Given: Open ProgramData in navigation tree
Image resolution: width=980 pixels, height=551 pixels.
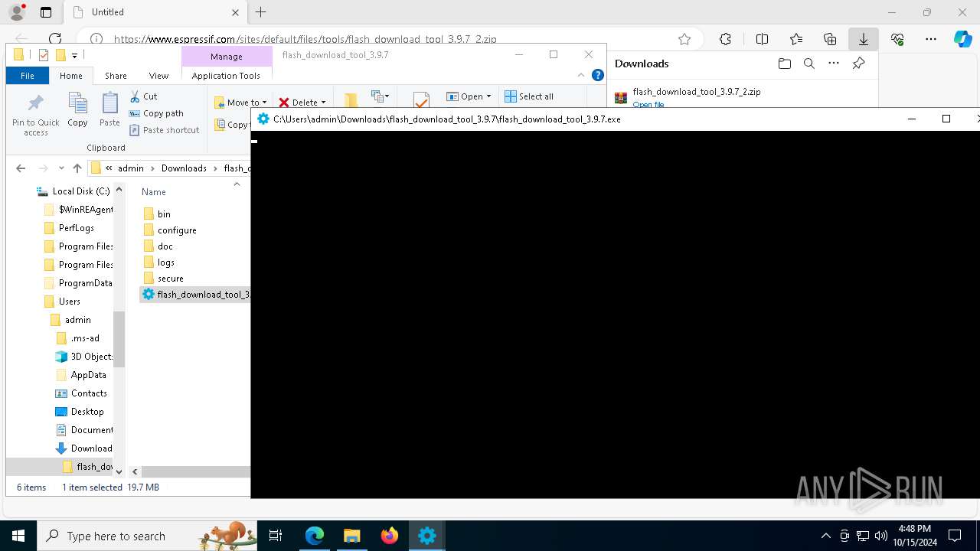Looking at the screenshot, I should click(77, 283).
